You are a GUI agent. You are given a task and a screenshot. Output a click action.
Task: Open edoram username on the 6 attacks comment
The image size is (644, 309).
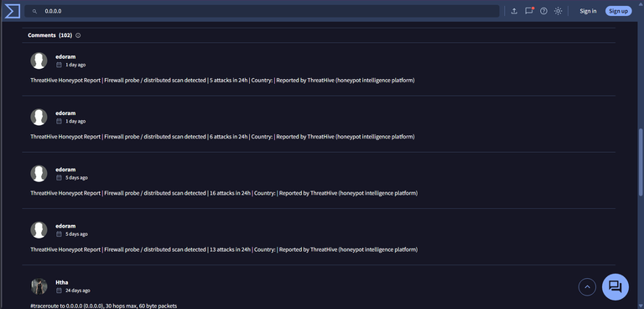pyautogui.click(x=65, y=113)
